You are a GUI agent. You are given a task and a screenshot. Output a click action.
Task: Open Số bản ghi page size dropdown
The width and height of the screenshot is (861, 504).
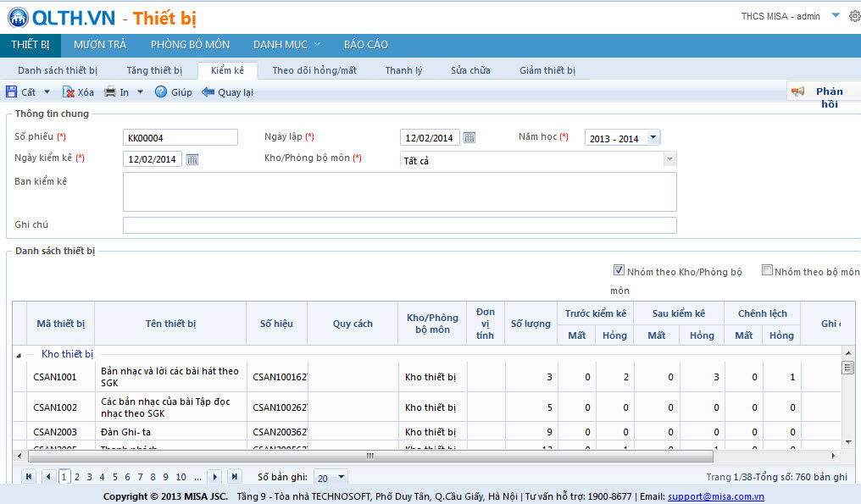pos(341,478)
